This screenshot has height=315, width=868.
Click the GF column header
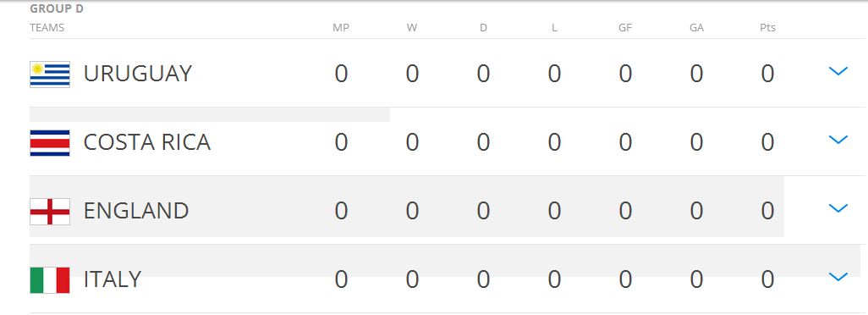click(x=625, y=28)
